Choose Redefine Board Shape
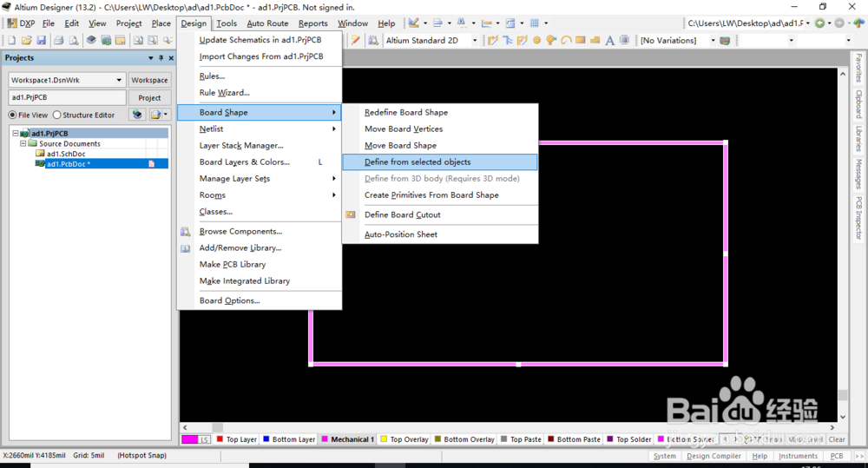The width and height of the screenshot is (868, 468). click(440, 112)
